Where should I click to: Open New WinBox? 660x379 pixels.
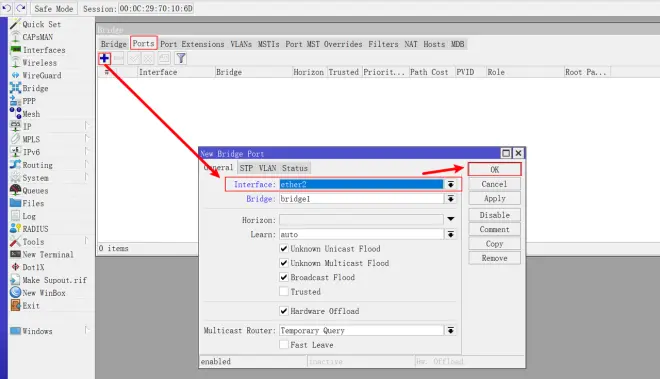tap(43, 293)
